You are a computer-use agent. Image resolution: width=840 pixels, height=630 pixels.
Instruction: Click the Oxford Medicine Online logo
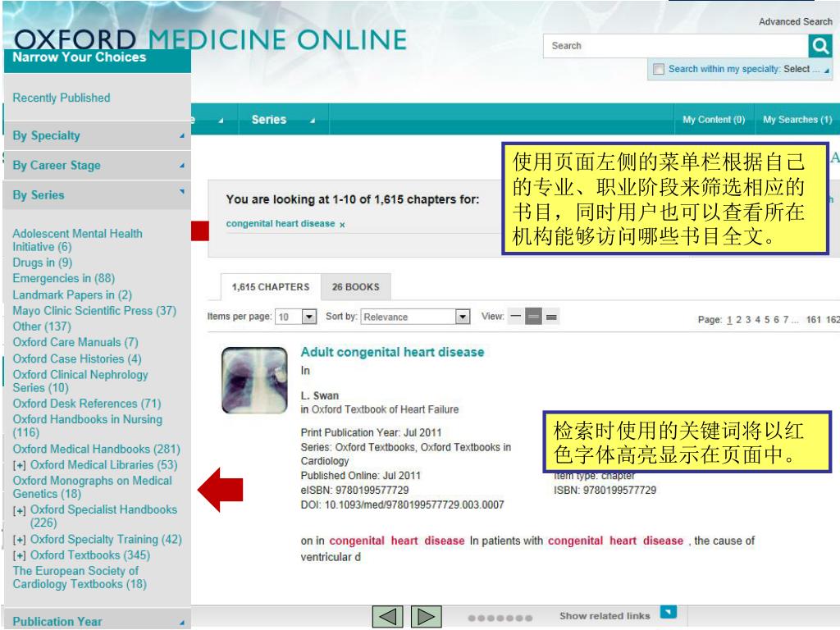(210, 40)
